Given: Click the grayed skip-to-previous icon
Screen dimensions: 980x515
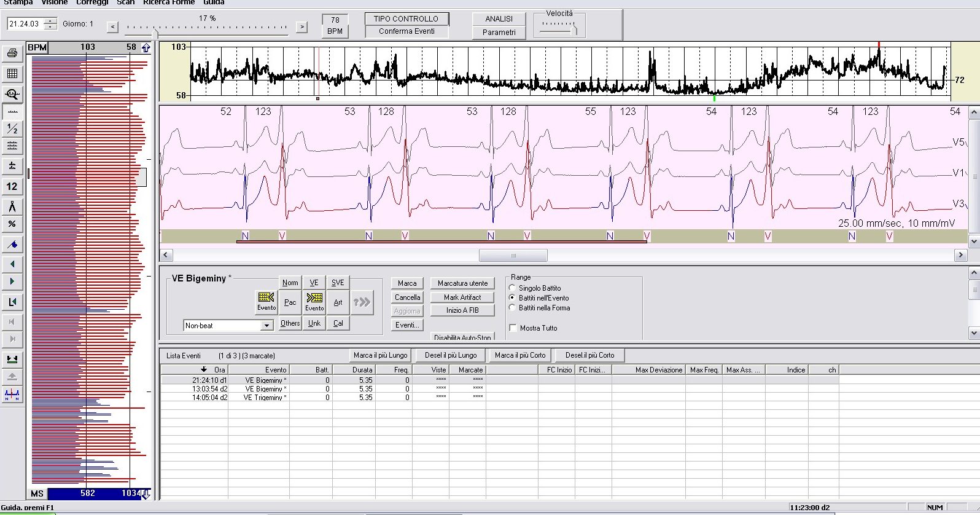Looking at the screenshot, I should pyautogui.click(x=12, y=321).
